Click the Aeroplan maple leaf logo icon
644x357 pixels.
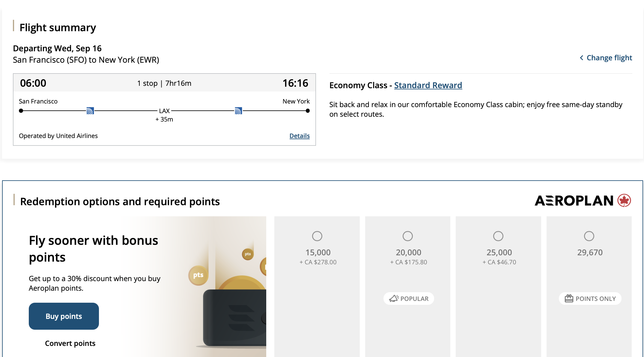[625, 201]
